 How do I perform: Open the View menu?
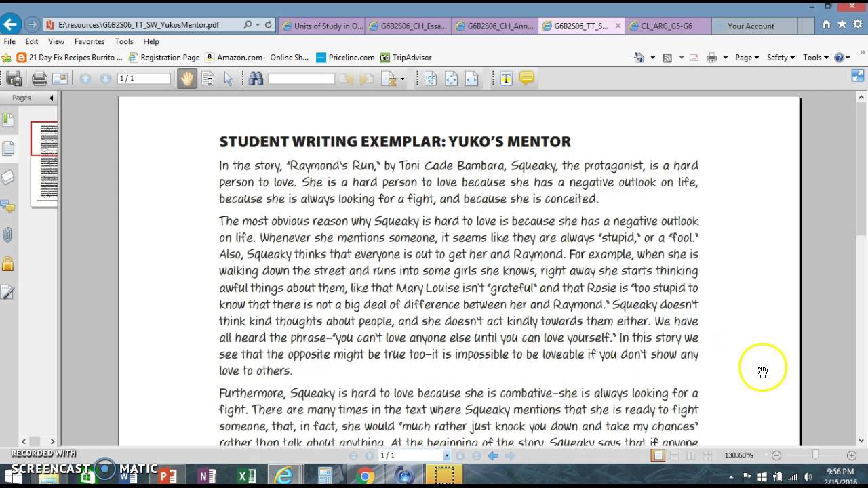(x=56, y=41)
